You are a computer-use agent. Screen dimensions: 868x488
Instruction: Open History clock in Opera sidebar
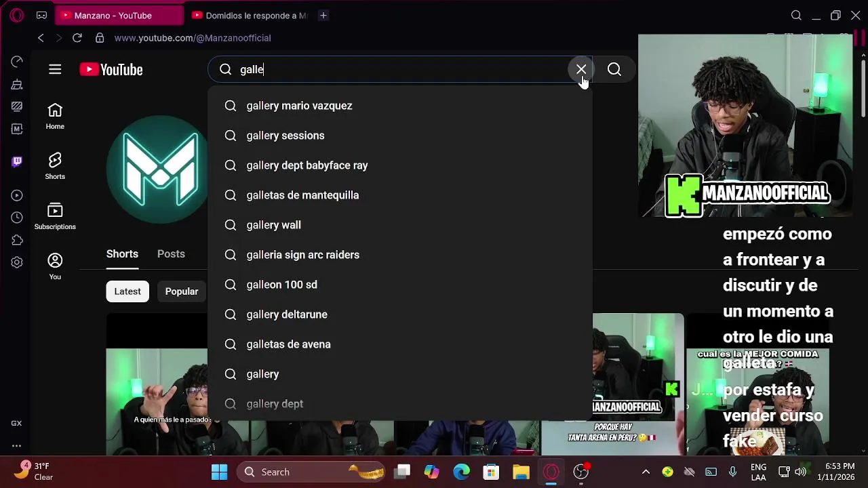[17, 218]
